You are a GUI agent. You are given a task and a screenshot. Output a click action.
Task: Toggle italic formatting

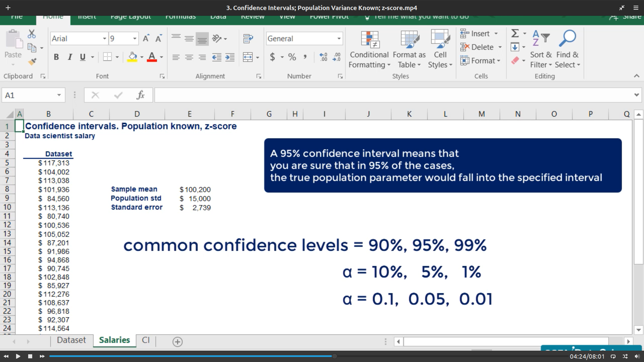coord(70,57)
